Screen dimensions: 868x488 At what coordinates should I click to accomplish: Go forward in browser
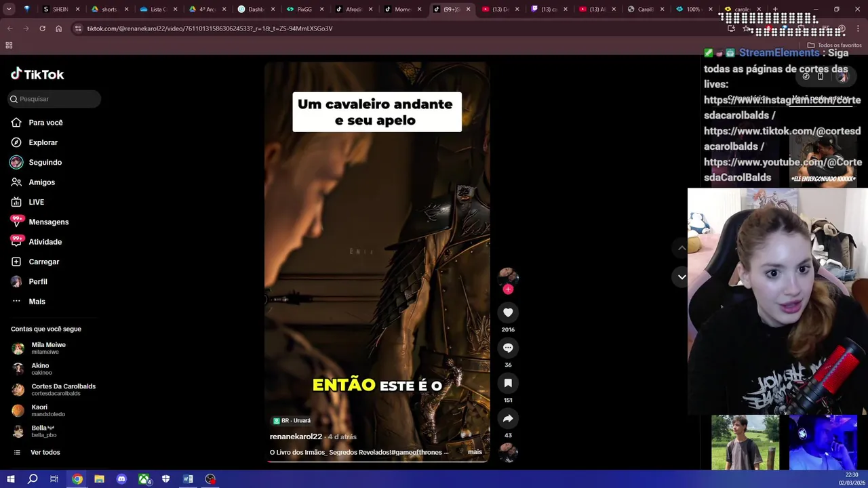click(26, 28)
